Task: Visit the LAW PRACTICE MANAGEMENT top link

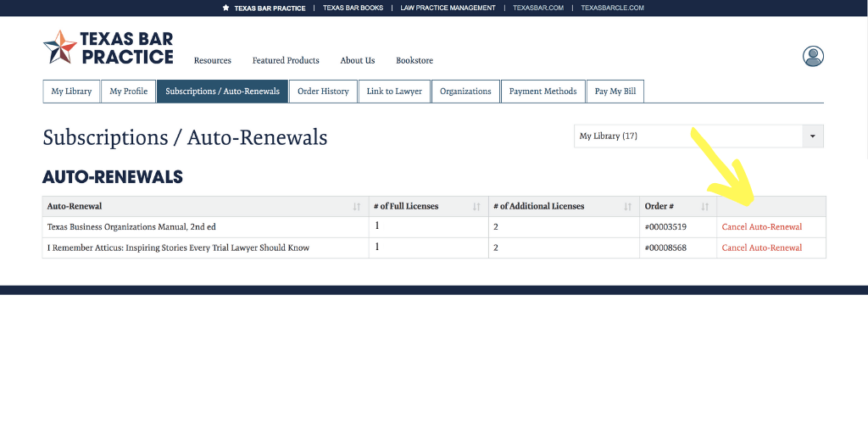Action: tap(448, 8)
